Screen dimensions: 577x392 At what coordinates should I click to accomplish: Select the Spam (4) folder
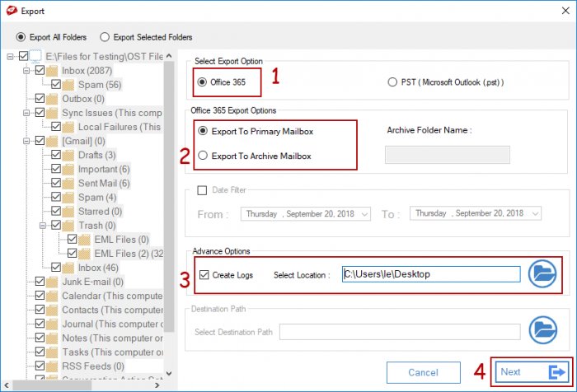[x=97, y=198]
